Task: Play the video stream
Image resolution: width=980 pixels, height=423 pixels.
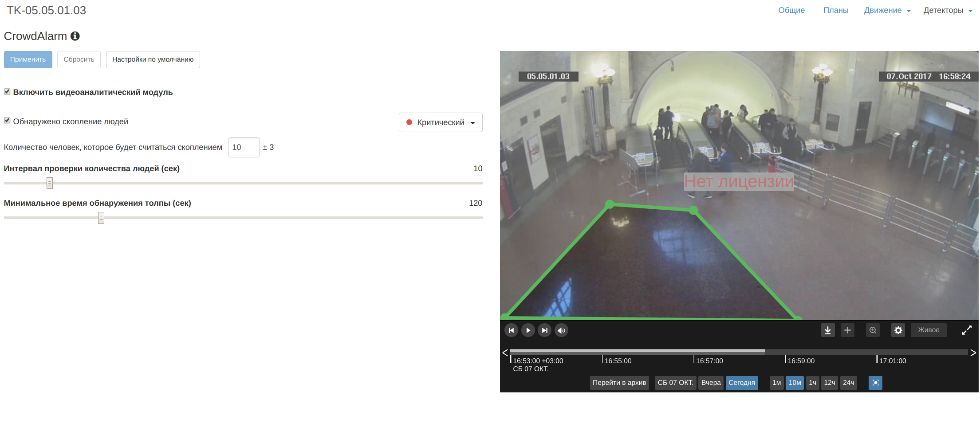Action: pyautogui.click(x=528, y=330)
